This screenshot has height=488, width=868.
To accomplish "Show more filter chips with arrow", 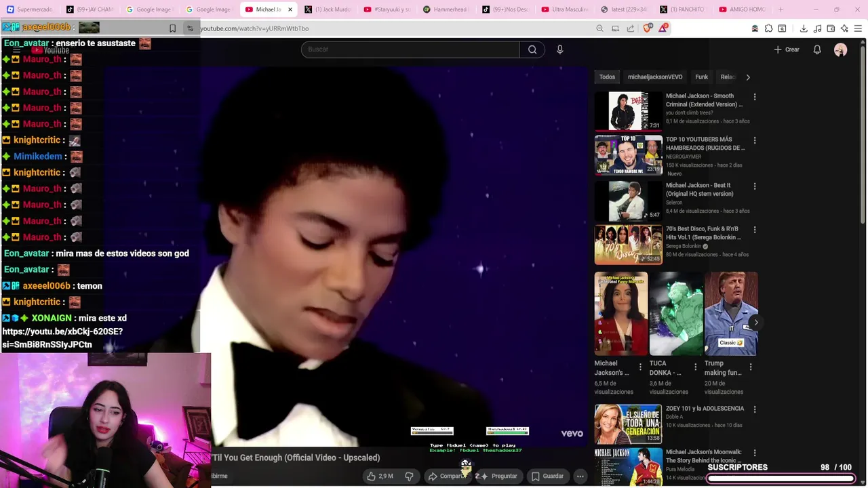I will (748, 77).
